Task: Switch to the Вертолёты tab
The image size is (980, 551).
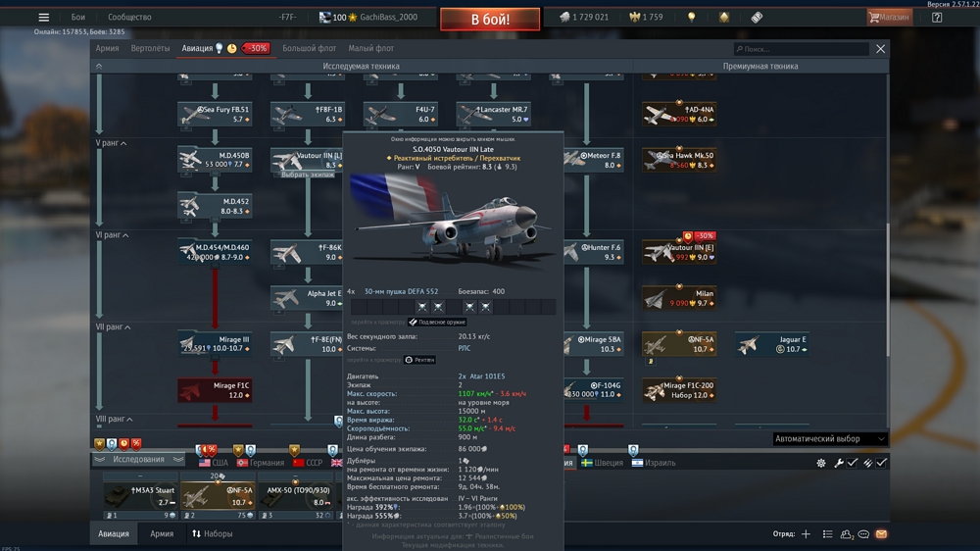Action: (150, 48)
